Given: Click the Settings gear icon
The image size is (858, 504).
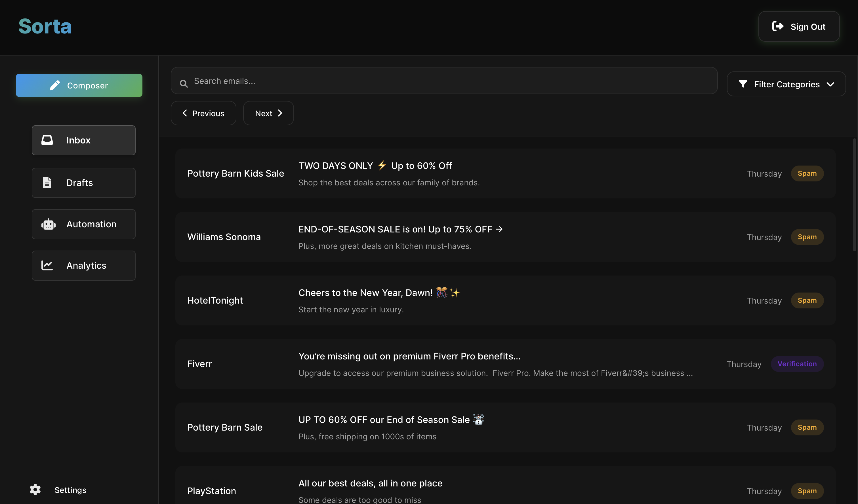Looking at the screenshot, I should 35,490.
